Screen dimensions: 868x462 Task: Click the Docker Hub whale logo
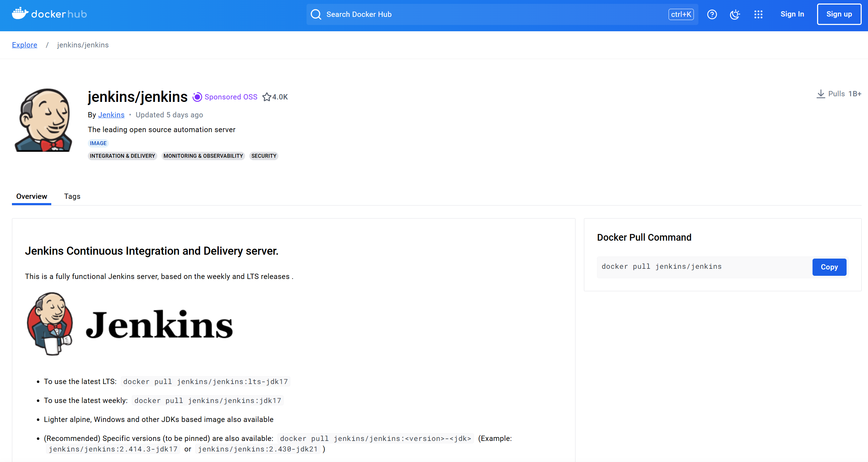point(20,14)
